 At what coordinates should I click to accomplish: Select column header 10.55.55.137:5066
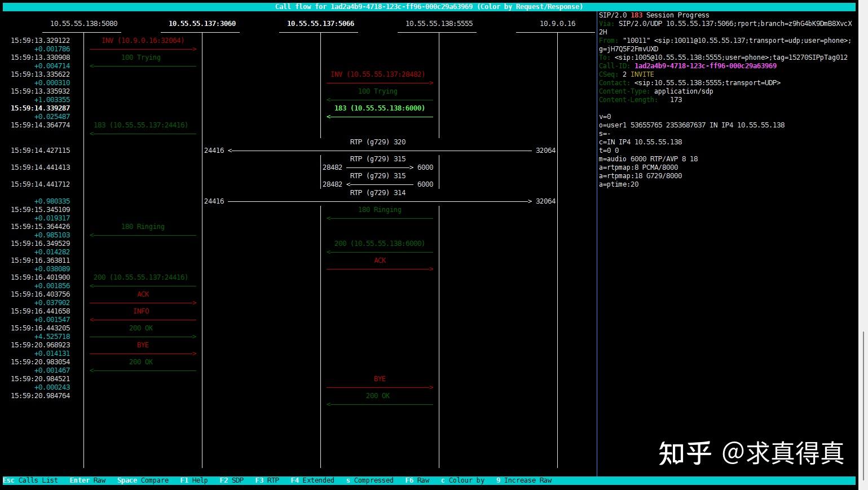point(321,24)
